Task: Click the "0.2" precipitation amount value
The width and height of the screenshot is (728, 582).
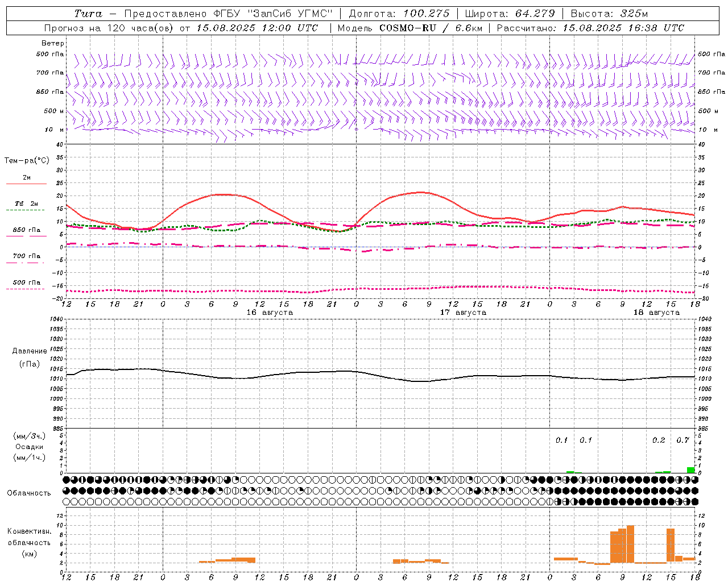Action: point(659,440)
